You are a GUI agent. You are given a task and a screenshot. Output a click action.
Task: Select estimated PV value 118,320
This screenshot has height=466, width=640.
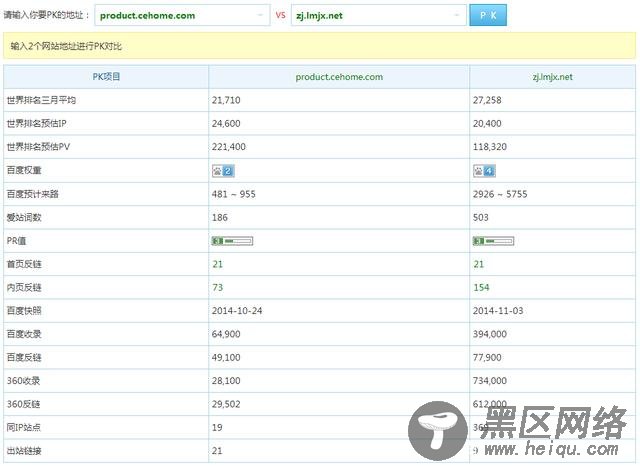coord(490,146)
